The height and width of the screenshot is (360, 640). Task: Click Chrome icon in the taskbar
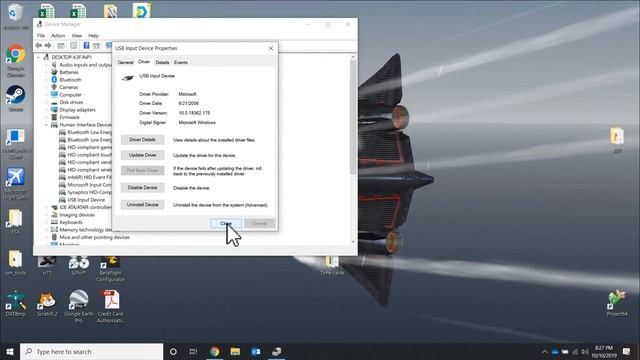point(215,351)
